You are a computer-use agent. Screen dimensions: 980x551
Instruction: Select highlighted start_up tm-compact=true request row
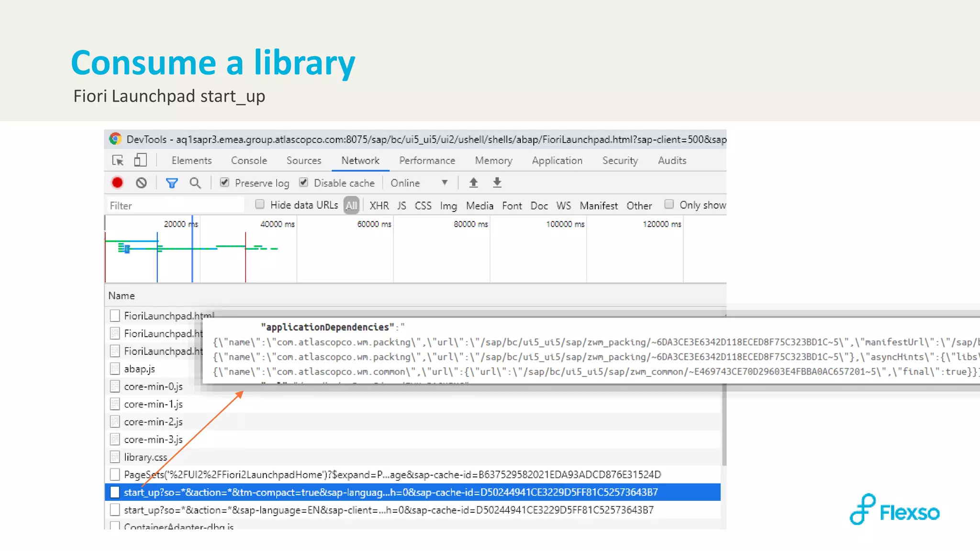(412, 492)
